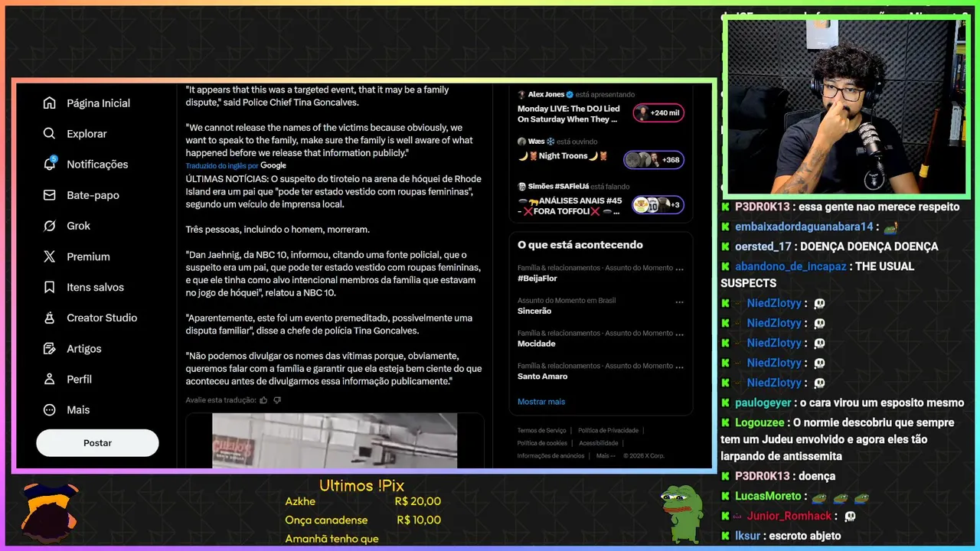This screenshot has height=551, width=980.
Task: Open more options for Mocidade trend
Action: pyautogui.click(x=679, y=334)
